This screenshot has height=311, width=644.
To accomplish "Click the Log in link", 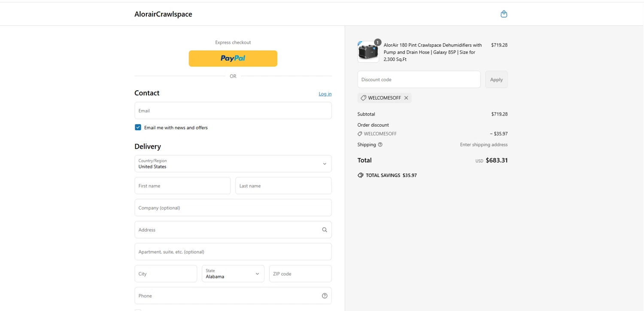I will point(325,94).
